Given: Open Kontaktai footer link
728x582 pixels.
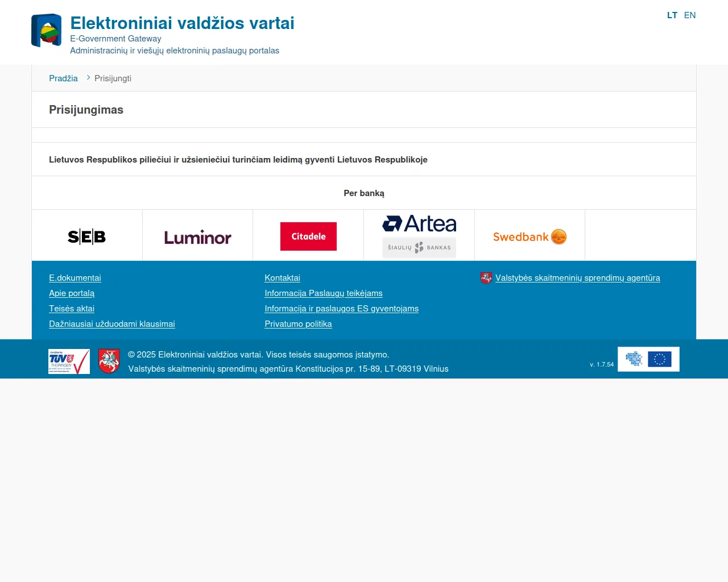Looking at the screenshot, I should [x=282, y=278].
